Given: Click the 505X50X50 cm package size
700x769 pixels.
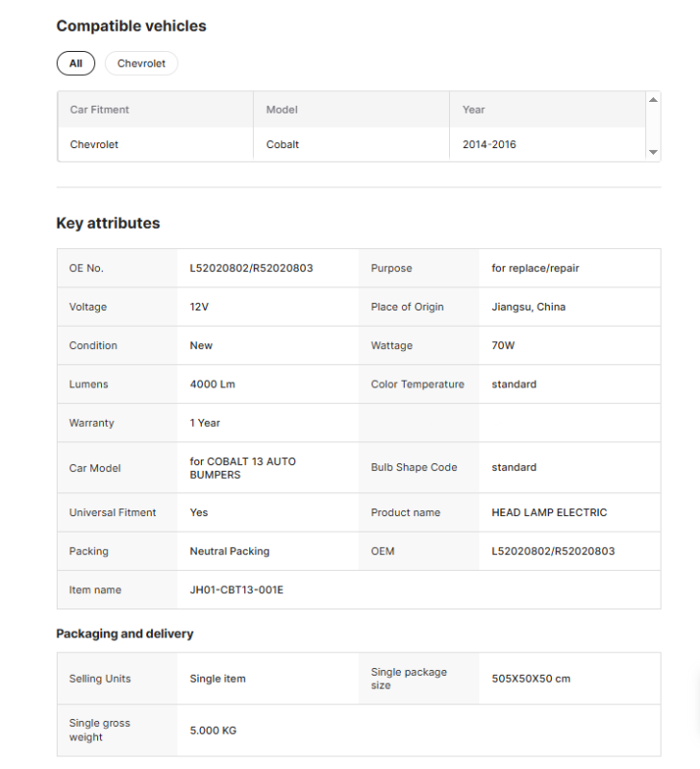Looking at the screenshot, I should 531,679.
